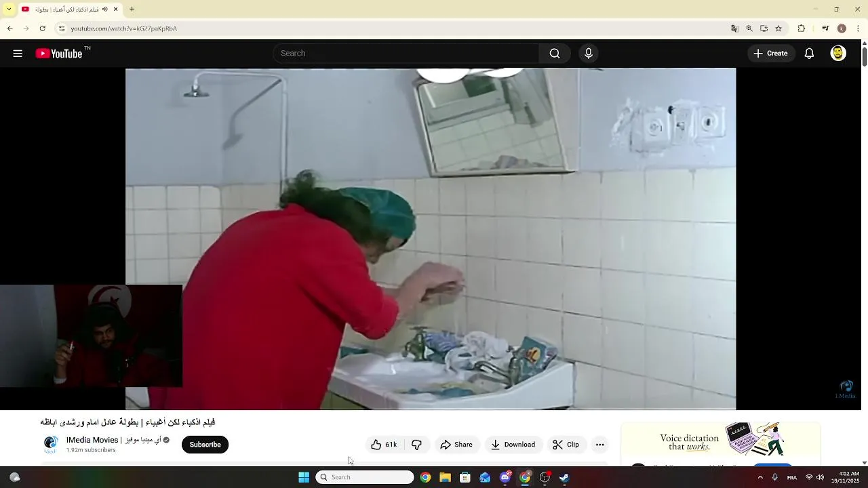
Task: Switch input language FRA indicator
Action: point(792,477)
